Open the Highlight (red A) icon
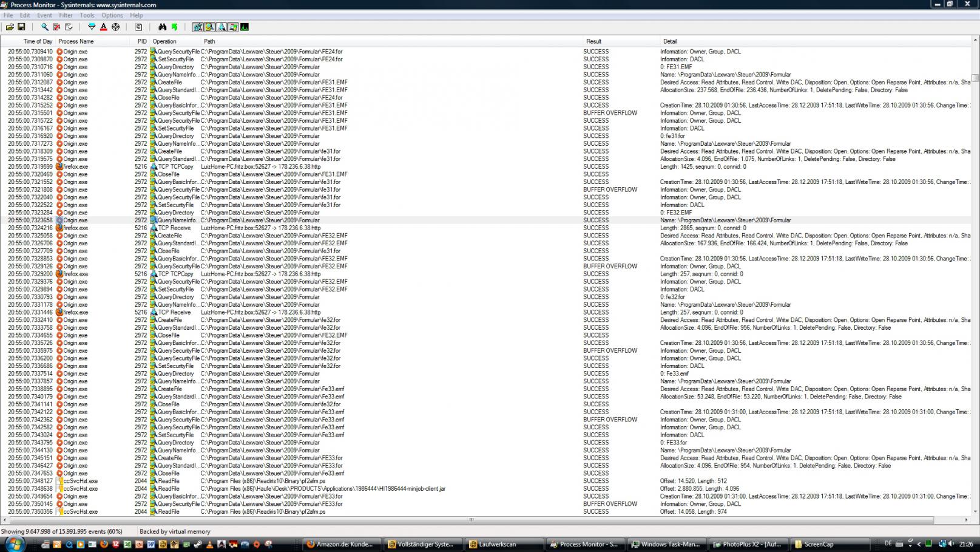 104,27
